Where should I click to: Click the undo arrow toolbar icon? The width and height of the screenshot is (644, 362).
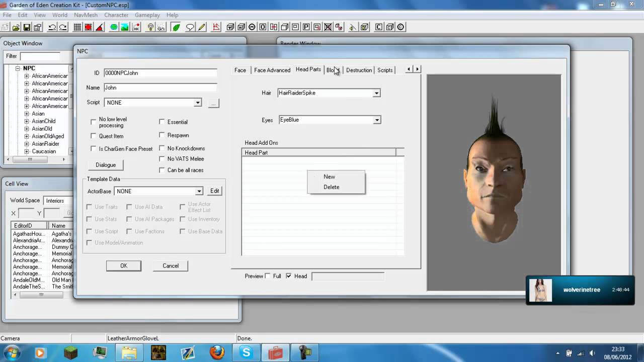(52, 27)
